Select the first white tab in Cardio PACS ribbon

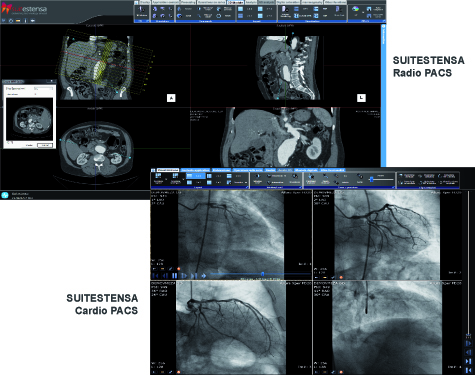(168, 170)
